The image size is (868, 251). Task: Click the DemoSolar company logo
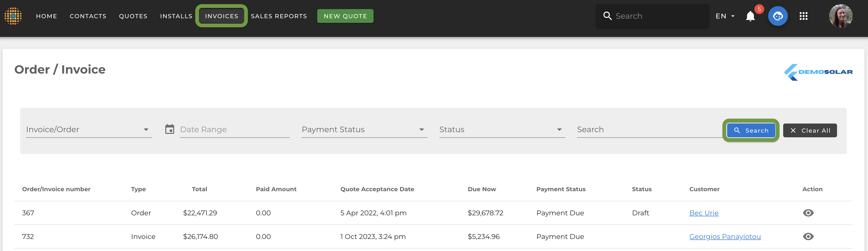(x=818, y=72)
